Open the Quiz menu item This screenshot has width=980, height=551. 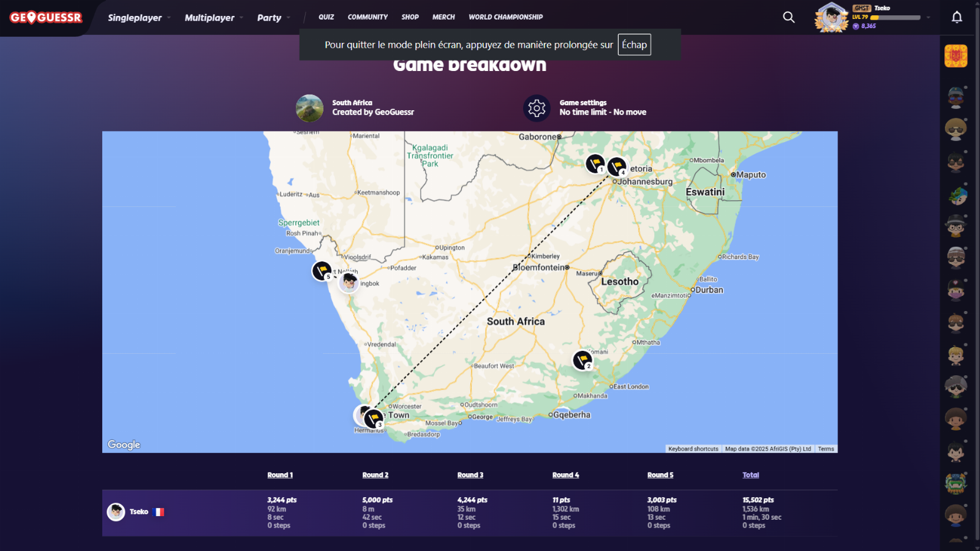(326, 17)
